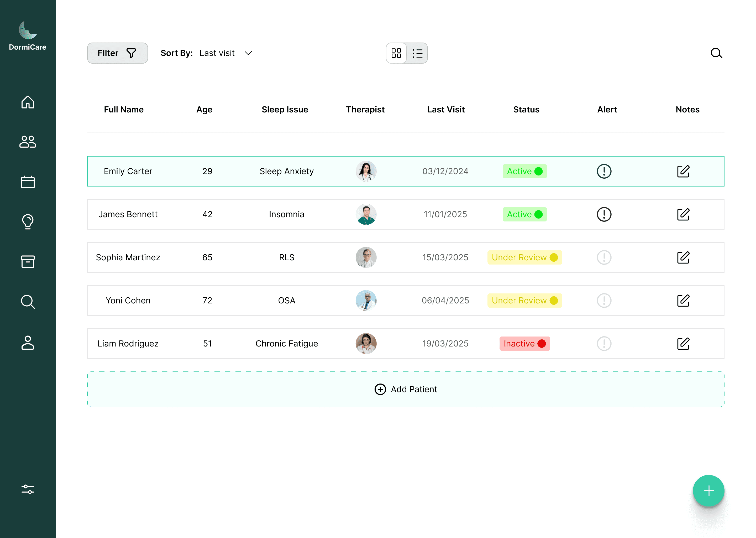Sort by Status column header
756x538 pixels.
click(x=526, y=110)
